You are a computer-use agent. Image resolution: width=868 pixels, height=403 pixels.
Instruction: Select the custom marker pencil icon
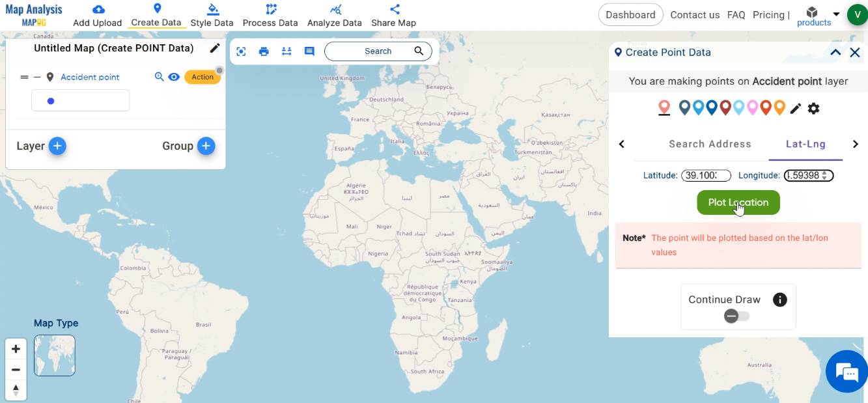pos(795,107)
